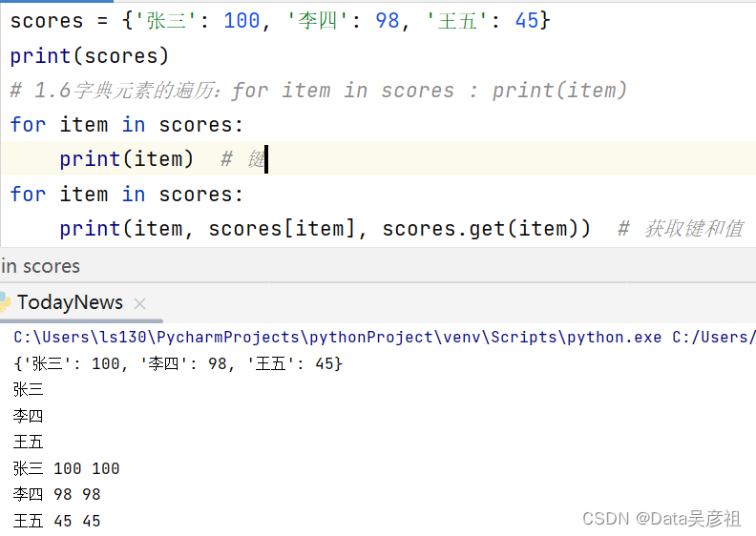Click the '# 获取键和值' comment

[x=681, y=228]
